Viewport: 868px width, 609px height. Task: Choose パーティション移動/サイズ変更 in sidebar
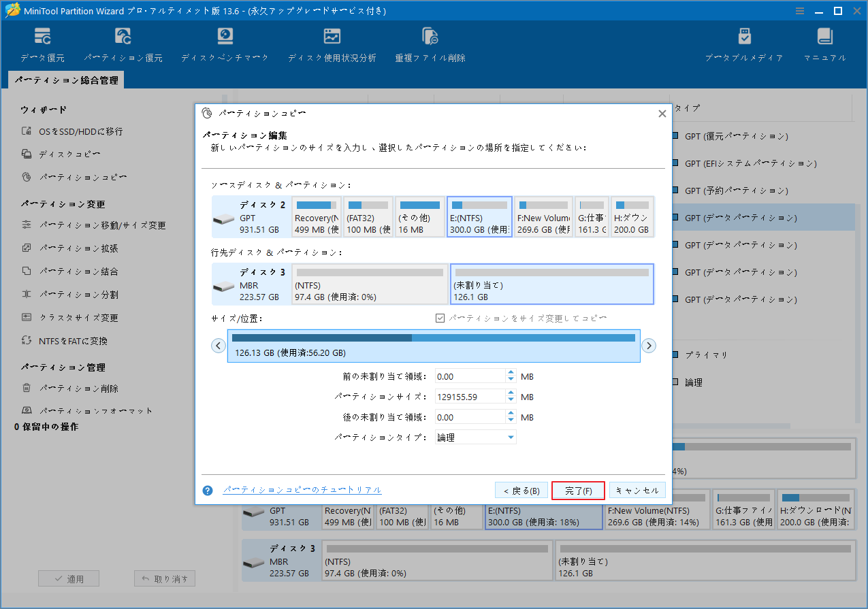94,225
